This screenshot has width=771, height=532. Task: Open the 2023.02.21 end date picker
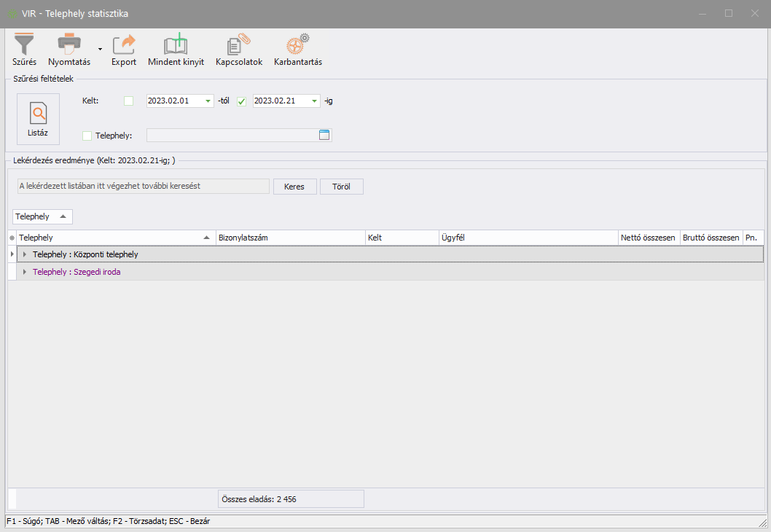pyautogui.click(x=315, y=101)
